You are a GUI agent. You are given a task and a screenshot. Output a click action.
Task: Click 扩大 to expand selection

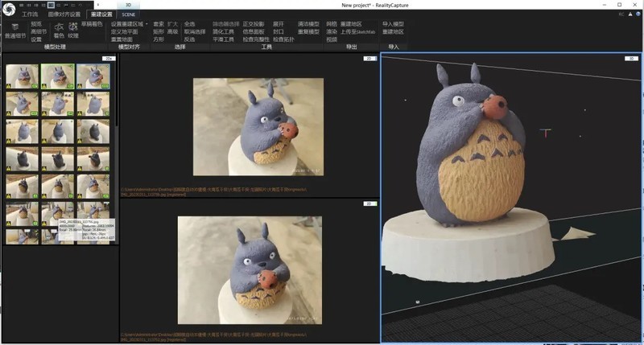click(173, 24)
